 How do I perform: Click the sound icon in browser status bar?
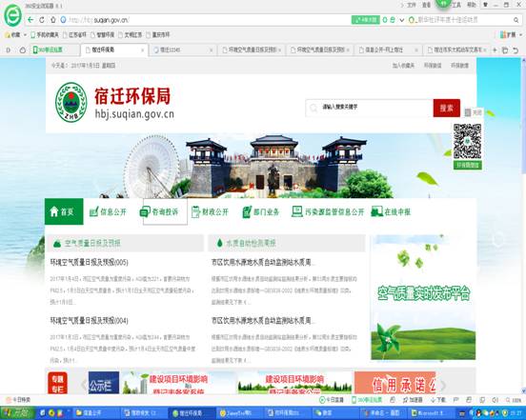pyautogui.click(x=495, y=400)
